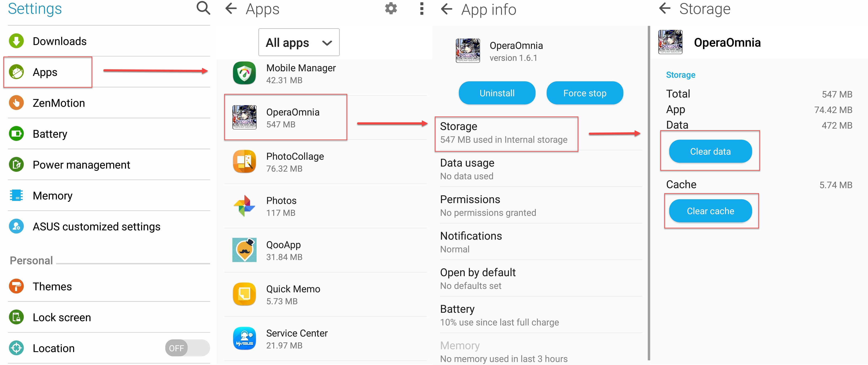This screenshot has width=868, height=365.
Task: Tap the QooApp mustache icon
Action: (244, 250)
